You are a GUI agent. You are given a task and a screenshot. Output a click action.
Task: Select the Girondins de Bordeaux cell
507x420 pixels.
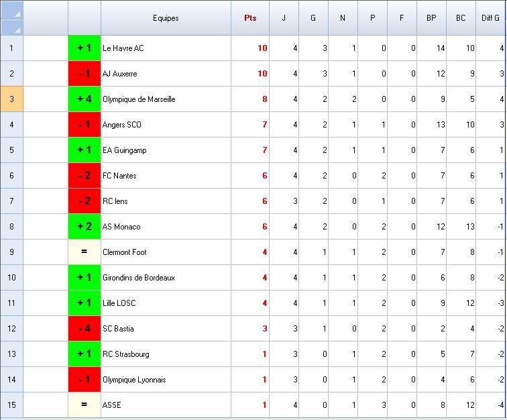166,278
